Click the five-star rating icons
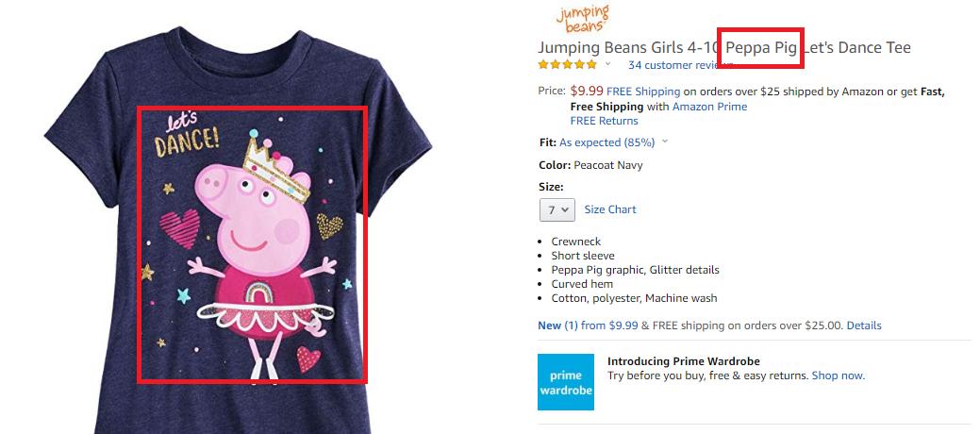 click(567, 65)
